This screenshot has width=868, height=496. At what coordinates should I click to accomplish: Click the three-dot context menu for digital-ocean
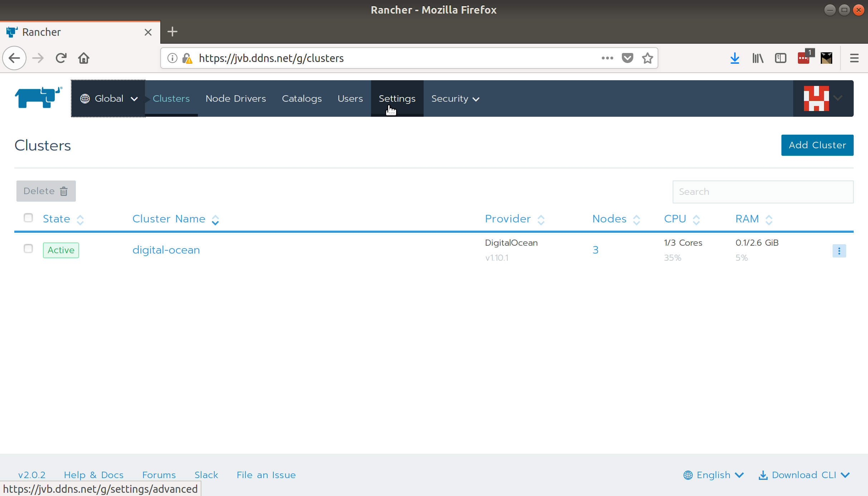click(x=840, y=251)
